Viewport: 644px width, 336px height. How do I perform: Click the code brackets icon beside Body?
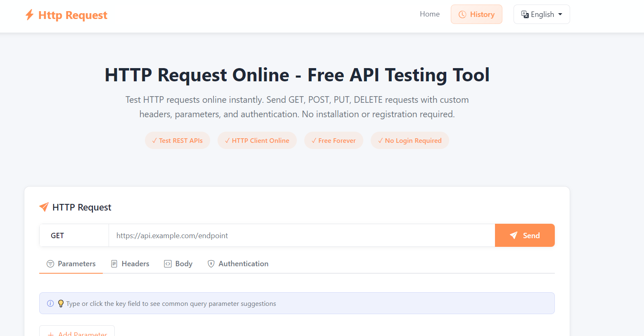click(x=168, y=263)
